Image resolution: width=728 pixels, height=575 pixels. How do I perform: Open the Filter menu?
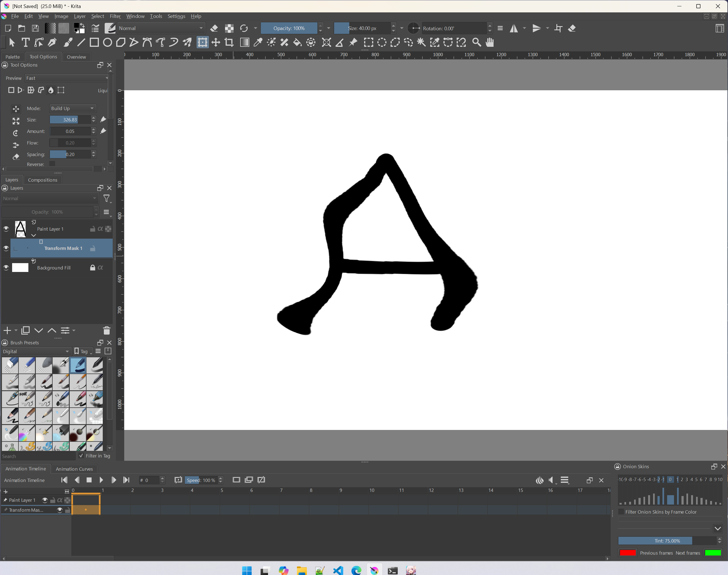pos(115,16)
